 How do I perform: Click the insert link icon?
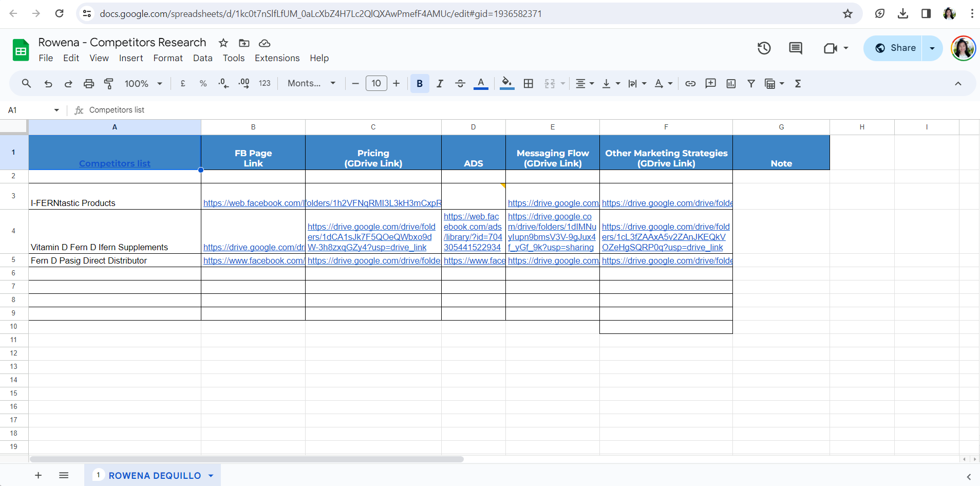point(690,84)
